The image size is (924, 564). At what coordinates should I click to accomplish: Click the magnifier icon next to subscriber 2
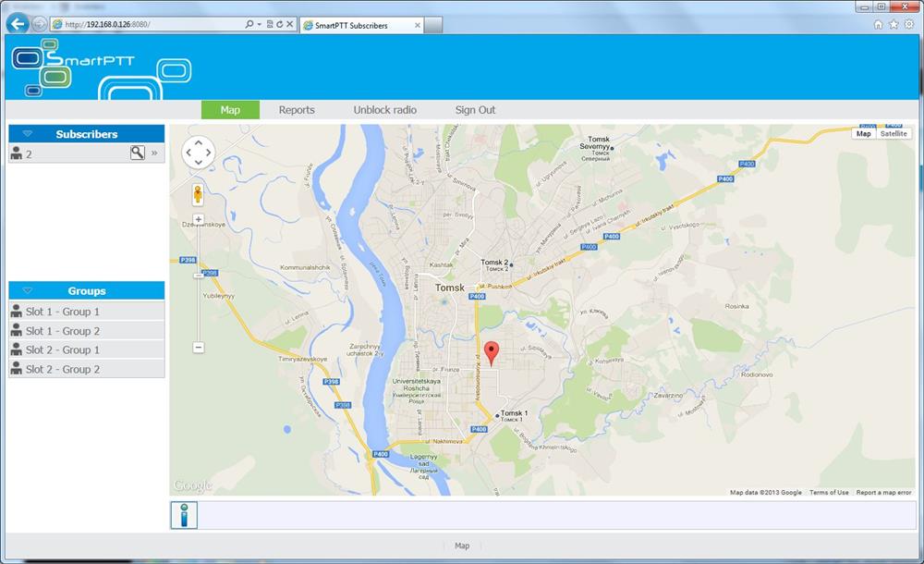coord(137,153)
